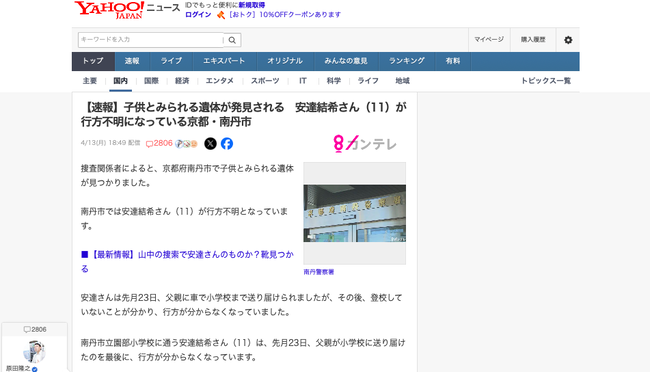Click the 南丹警察署 article photo thumbnail
The height and width of the screenshot is (372, 650).
[354, 213]
